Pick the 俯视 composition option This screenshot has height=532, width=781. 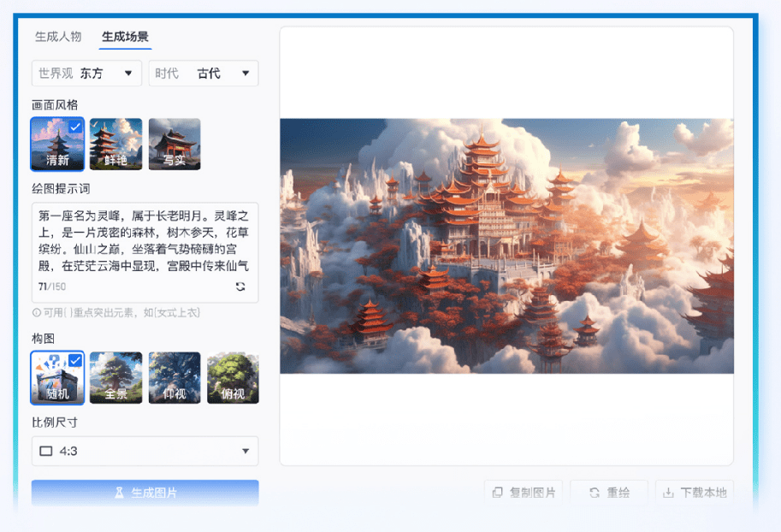[233, 377]
